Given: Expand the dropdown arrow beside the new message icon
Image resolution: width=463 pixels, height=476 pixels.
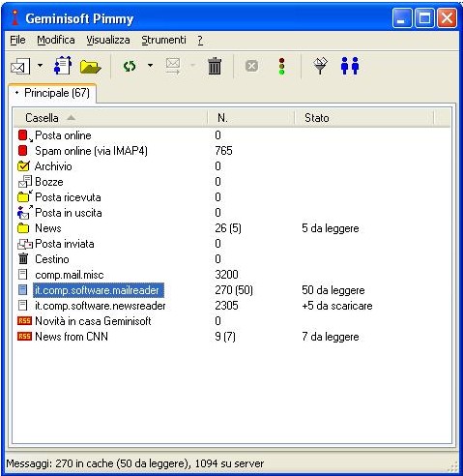Looking at the screenshot, I should click(40, 66).
